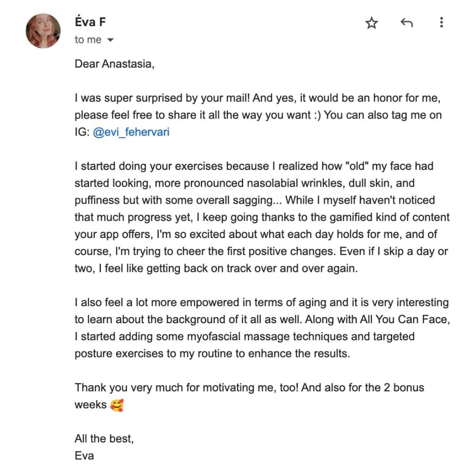Click the "to me" recipient text
Screen dimensions: 476x476
point(88,40)
